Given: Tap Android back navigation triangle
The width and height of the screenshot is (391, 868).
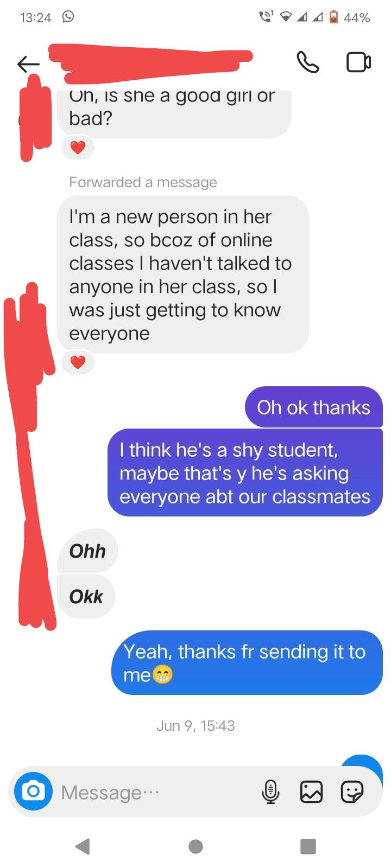Looking at the screenshot, I should pos(83,846).
